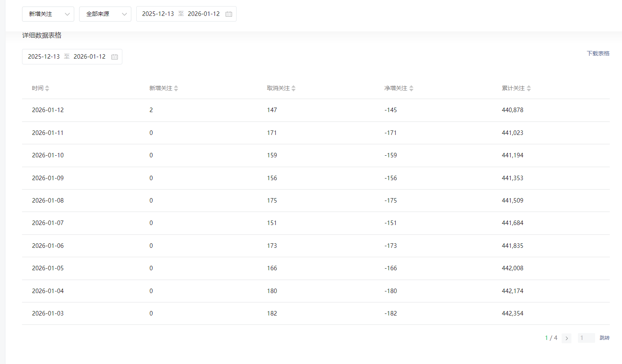Download table via 下载表格 link
Image resolution: width=622 pixels, height=364 pixels.
click(x=598, y=53)
